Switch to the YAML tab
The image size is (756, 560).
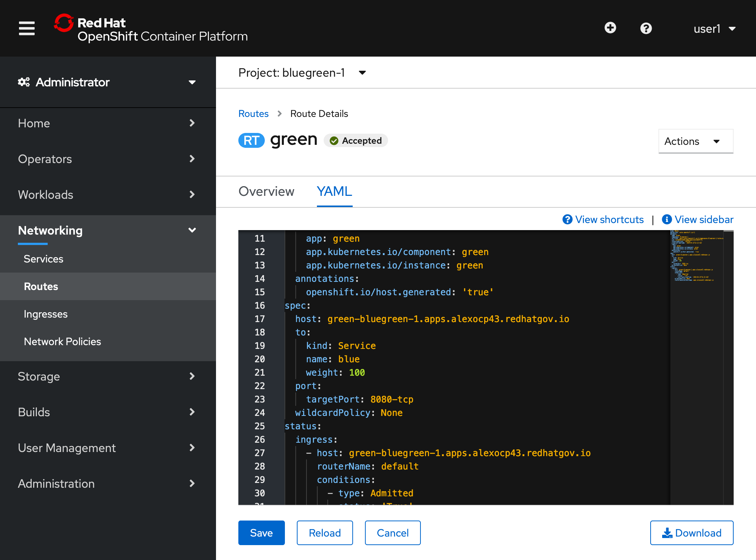334,191
